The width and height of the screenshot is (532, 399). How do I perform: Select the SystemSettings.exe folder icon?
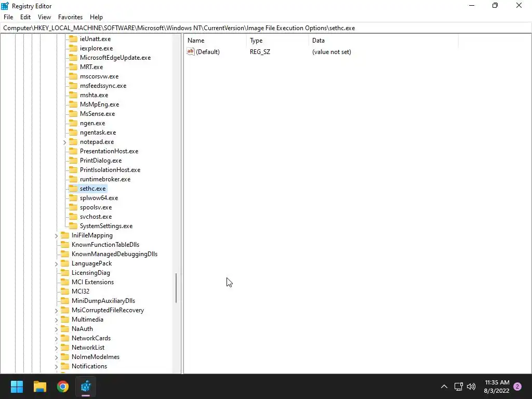coord(73,225)
